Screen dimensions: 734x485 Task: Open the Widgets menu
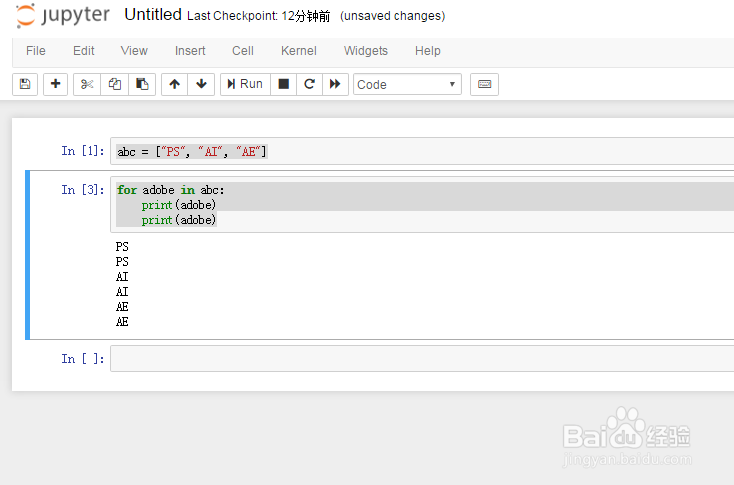[x=366, y=51]
